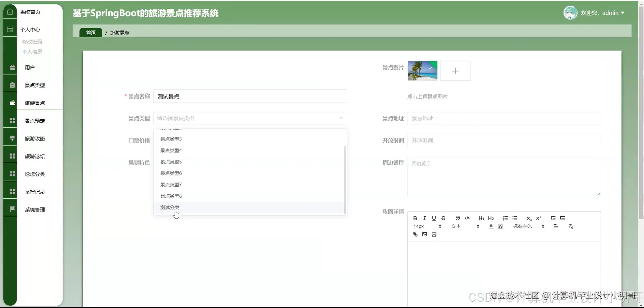Apply strikethrough formatting in the editor

pos(443,218)
